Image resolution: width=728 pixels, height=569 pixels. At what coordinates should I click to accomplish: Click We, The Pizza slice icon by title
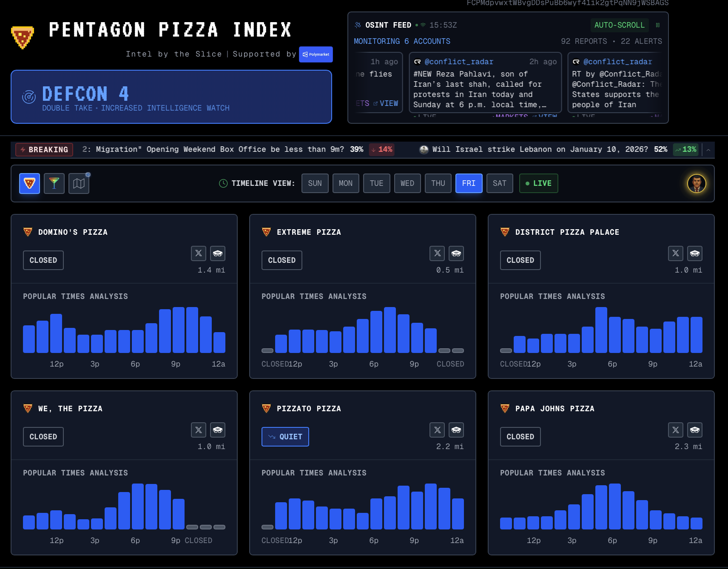pos(28,409)
